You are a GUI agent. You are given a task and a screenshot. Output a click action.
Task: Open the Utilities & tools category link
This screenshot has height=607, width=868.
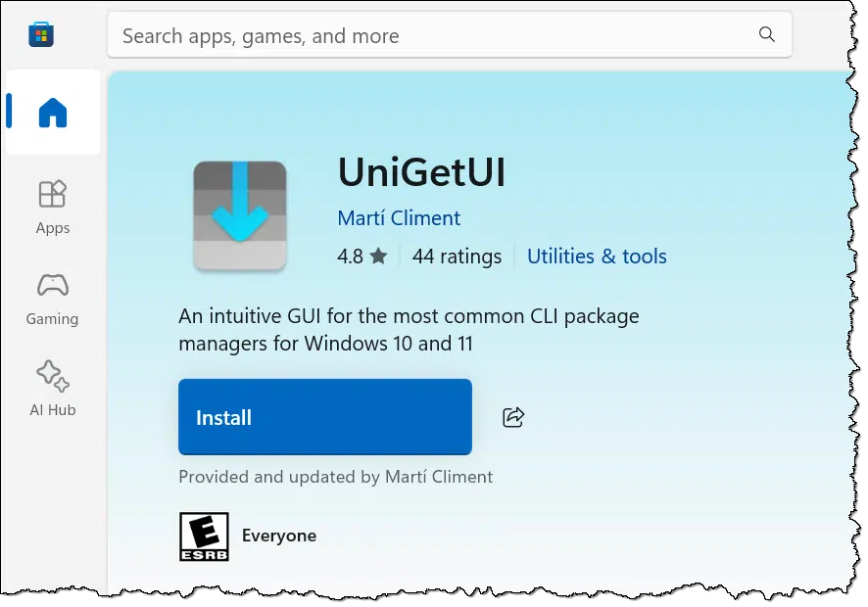coord(597,257)
